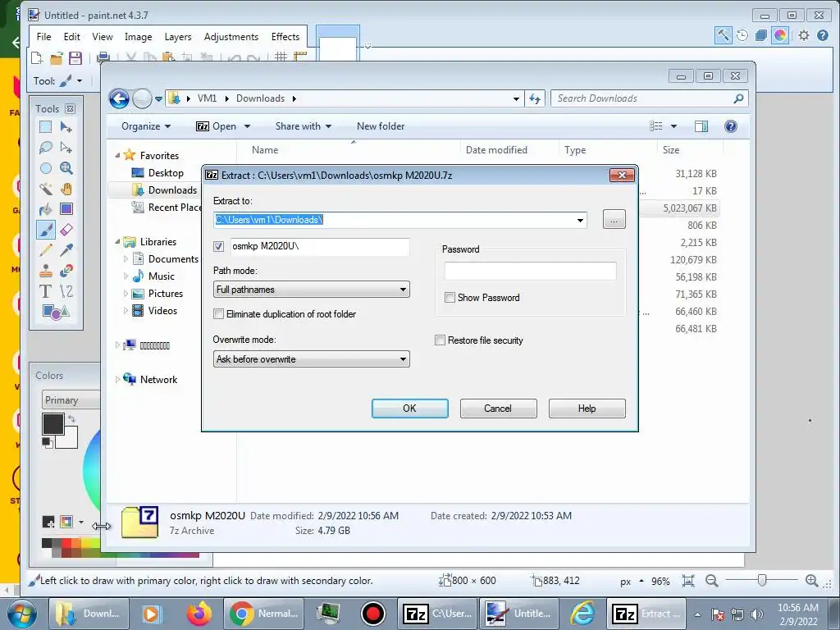Open paint.net Settings gear icon
This screenshot has height=630, width=840.
[804, 35]
